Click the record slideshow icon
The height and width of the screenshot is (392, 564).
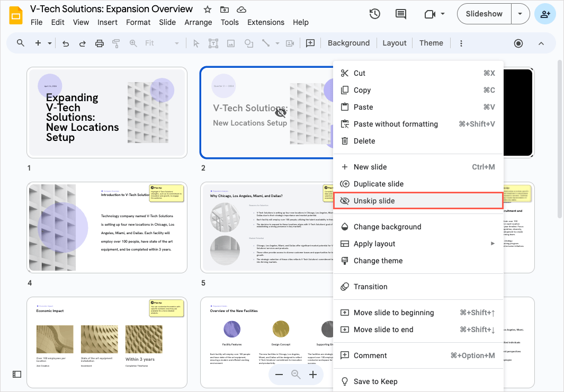point(518,43)
